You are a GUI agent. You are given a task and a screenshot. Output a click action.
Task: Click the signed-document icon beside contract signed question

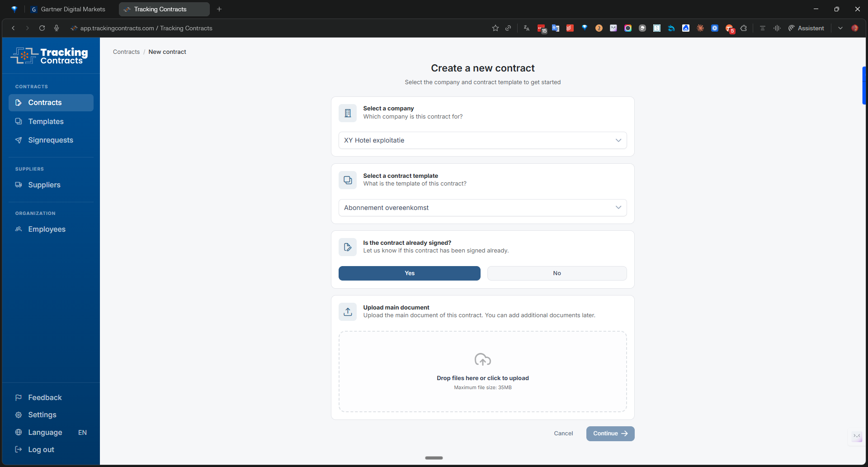pos(348,247)
